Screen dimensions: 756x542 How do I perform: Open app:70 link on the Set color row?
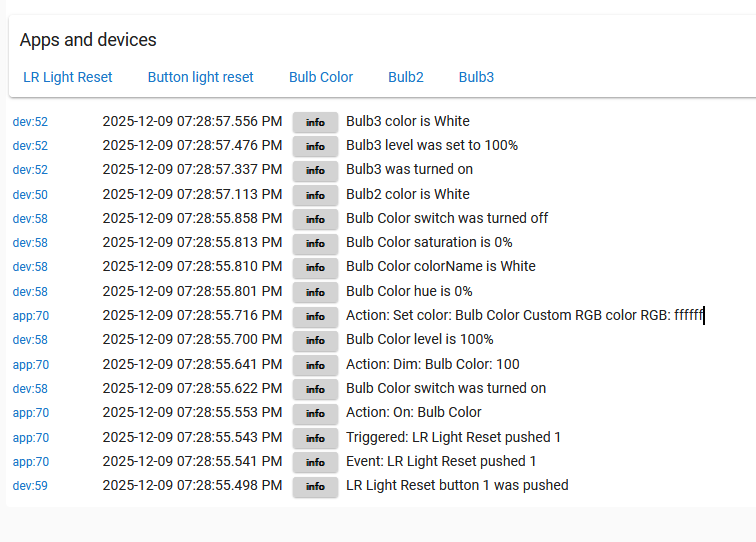click(30, 316)
